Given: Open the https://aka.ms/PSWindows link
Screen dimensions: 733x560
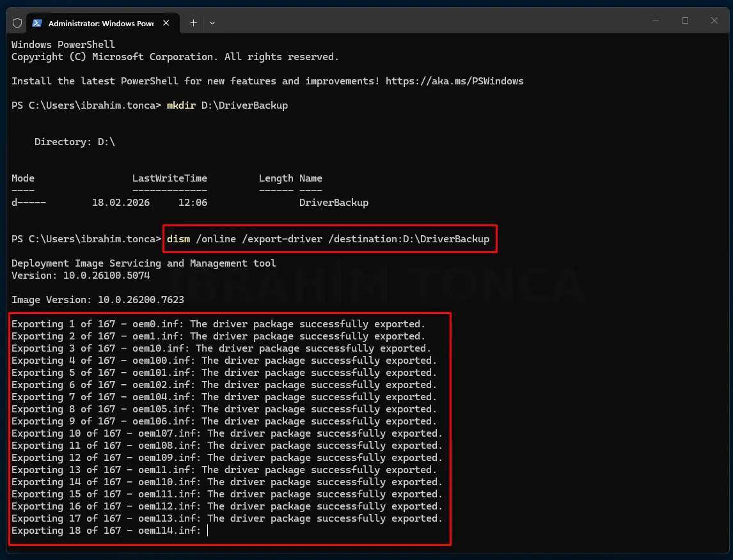Looking at the screenshot, I should (x=454, y=81).
